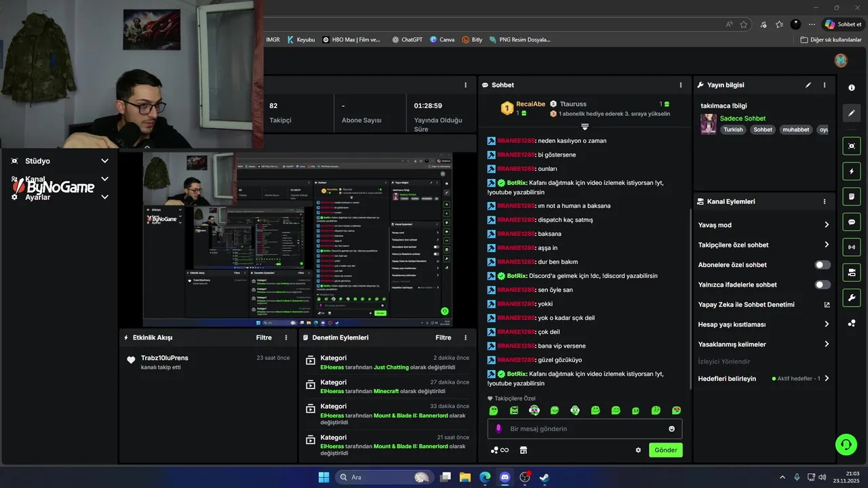Open emoji picker in message box

pos(672,429)
